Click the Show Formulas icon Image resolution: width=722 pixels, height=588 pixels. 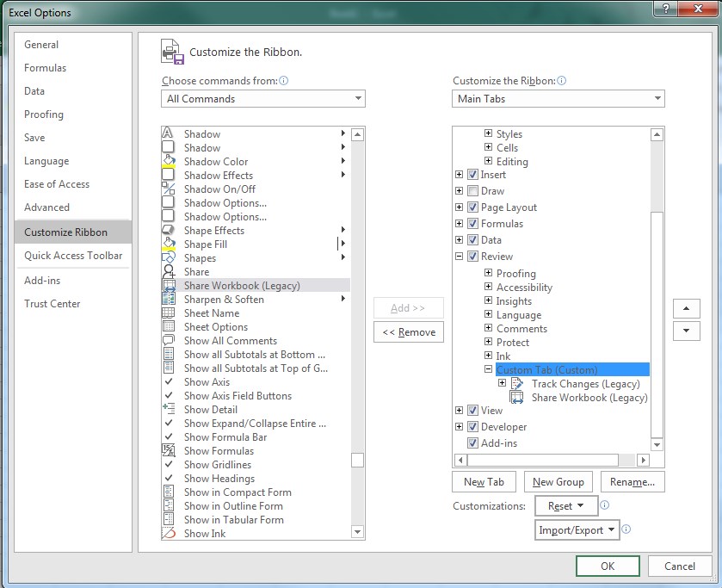(x=169, y=450)
